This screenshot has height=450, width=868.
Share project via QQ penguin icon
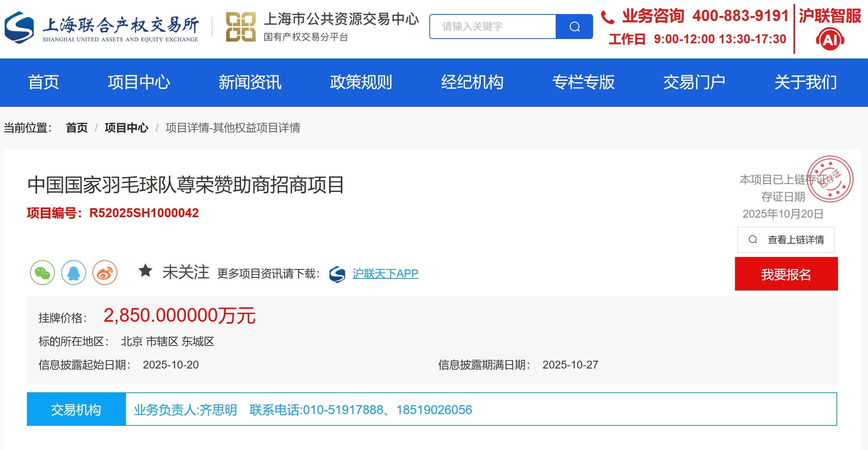[74, 273]
